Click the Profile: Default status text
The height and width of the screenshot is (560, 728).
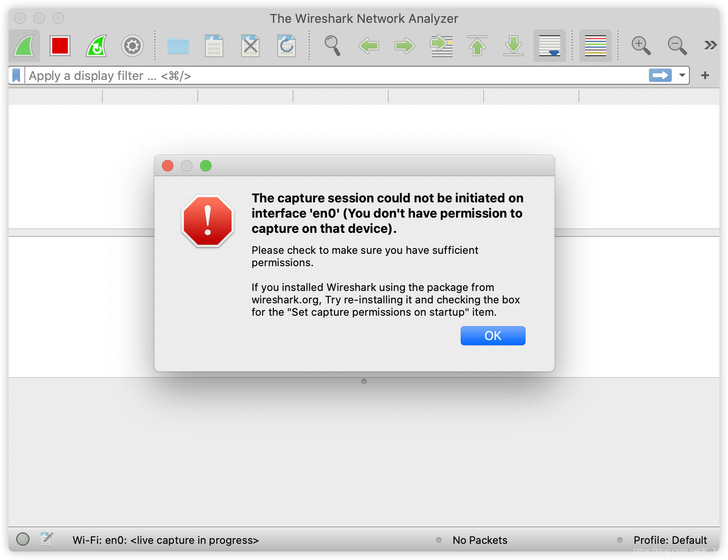pyautogui.click(x=670, y=540)
